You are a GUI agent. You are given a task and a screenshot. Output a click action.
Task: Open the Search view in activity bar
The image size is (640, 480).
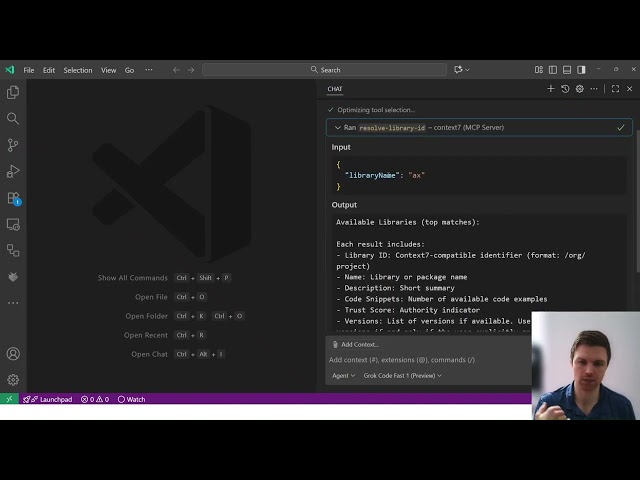pos(13,119)
